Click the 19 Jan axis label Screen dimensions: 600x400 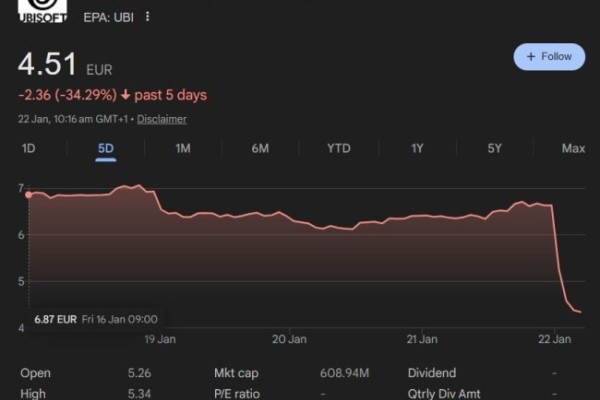pyautogui.click(x=160, y=339)
